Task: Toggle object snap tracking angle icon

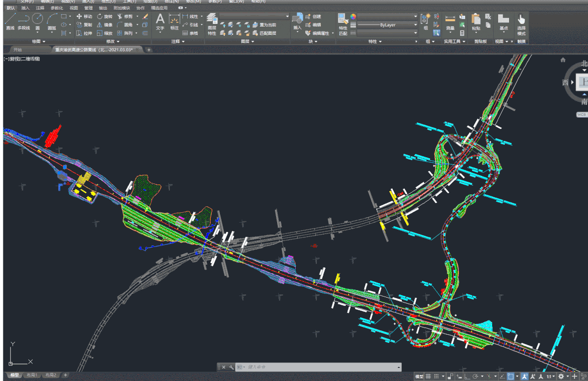Action: (x=503, y=376)
